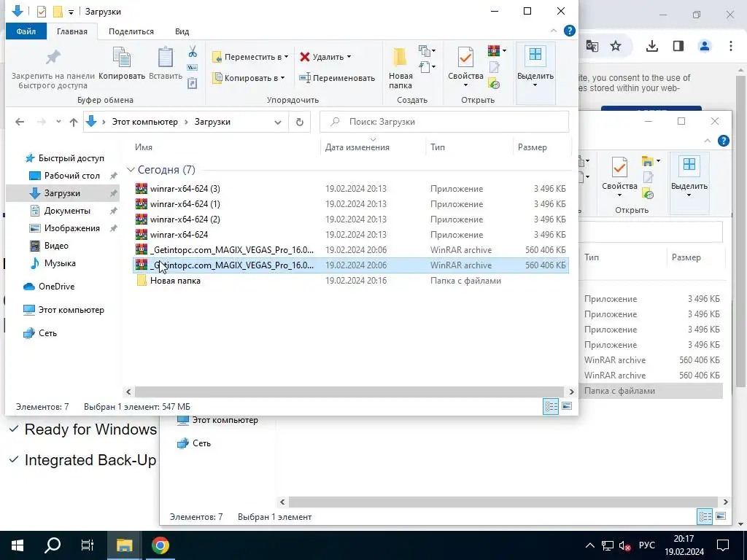Viewport: 747px width, 560px height.
Task: Select file winrar-x64-624 (1)
Action: [185, 204]
